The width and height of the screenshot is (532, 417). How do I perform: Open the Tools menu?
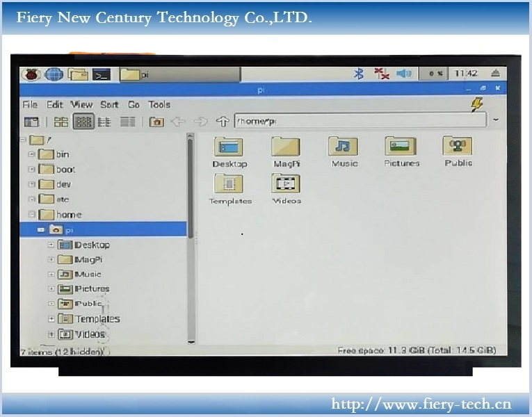coord(159,104)
